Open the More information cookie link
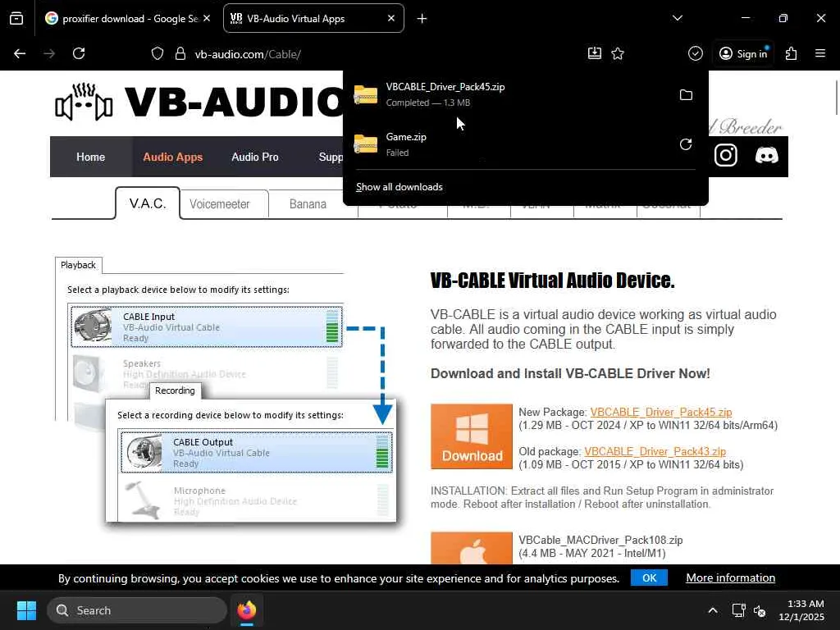The width and height of the screenshot is (840, 630). pyautogui.click(x=731, y=578)
